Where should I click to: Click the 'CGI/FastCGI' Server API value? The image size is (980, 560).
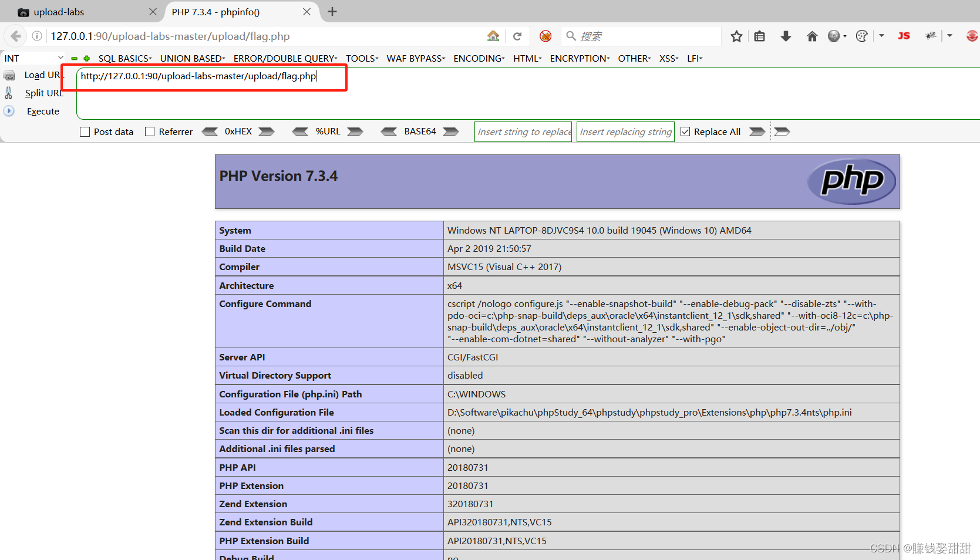pyautogui.click(x=473, y=357)
